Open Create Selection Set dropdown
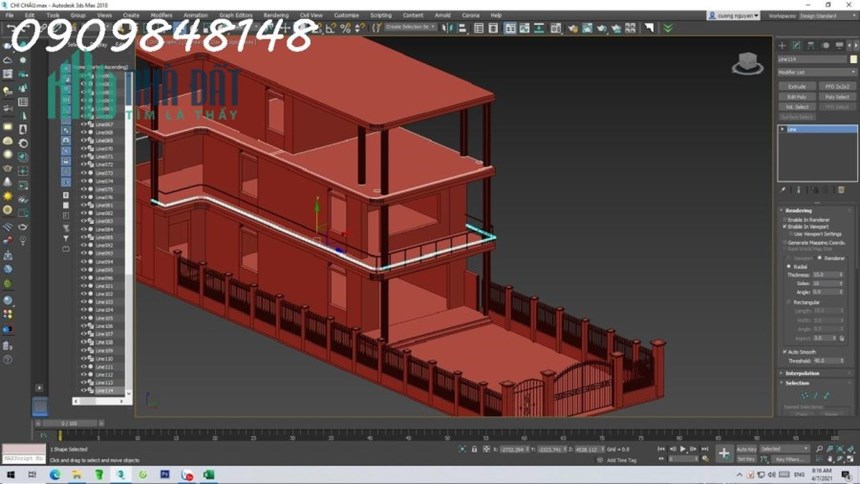 [410, 27]
